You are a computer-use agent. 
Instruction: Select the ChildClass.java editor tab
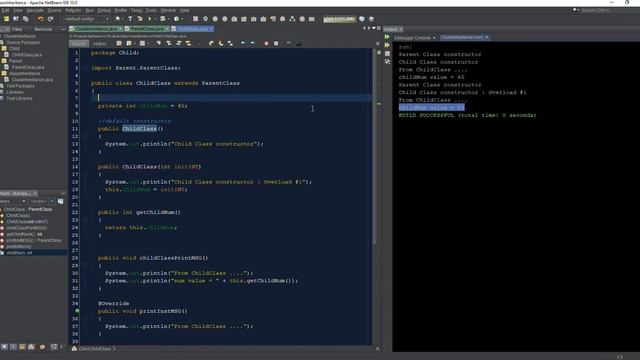[x=192, y=29]
